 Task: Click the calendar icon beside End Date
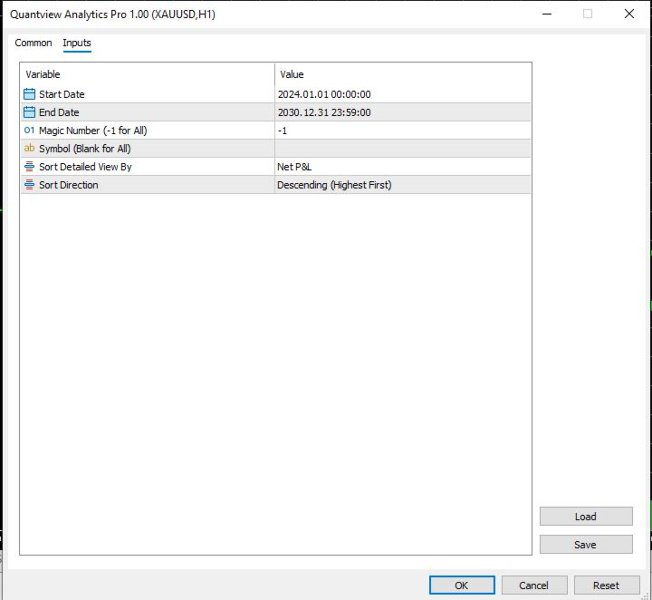tap(29, 112)
